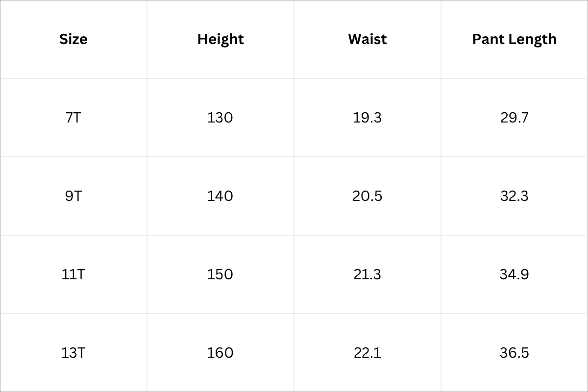Click the Height column header
This screenshot has height=392, width=588.
220,39
